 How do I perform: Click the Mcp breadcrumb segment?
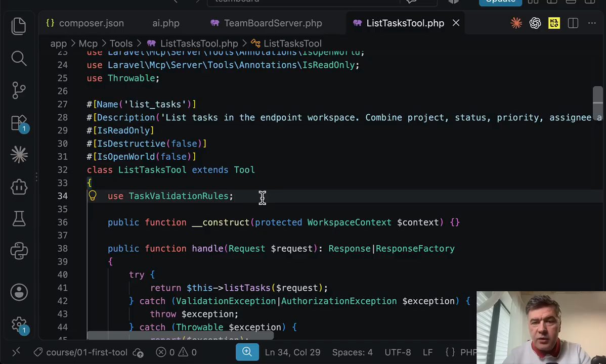(88, 43)
